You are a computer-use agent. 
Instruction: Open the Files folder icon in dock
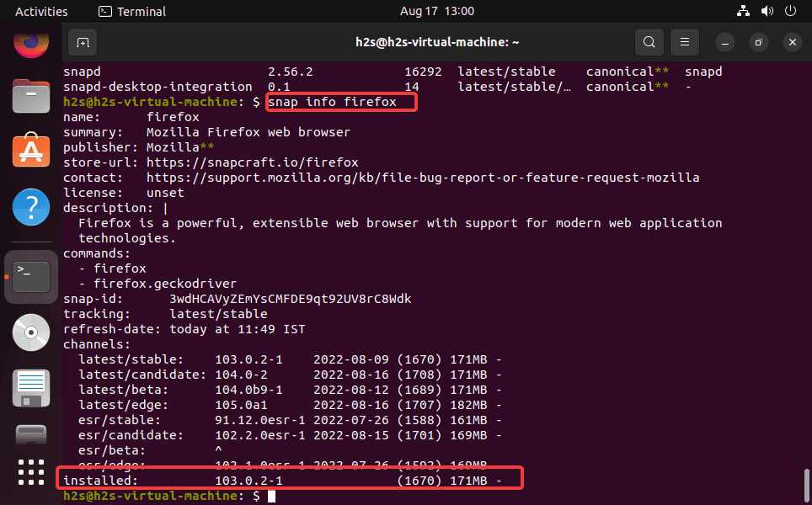click(31, 96)
